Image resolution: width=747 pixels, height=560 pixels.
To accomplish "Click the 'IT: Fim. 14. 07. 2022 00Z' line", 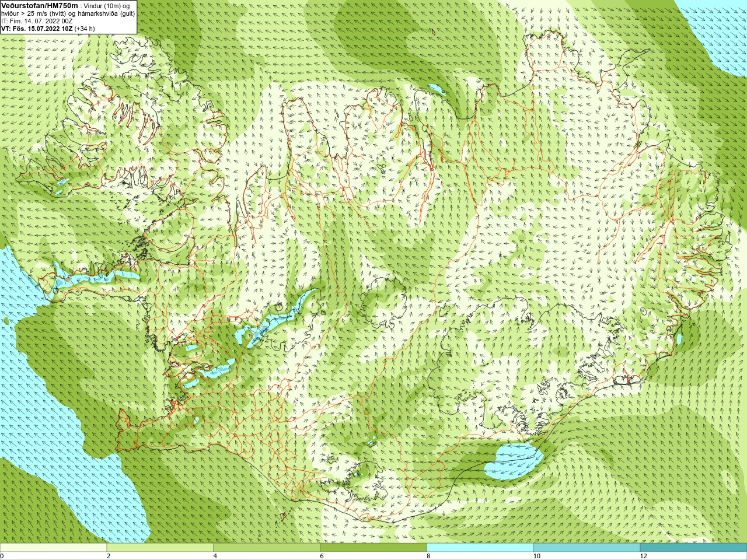I will pos(37,21).
